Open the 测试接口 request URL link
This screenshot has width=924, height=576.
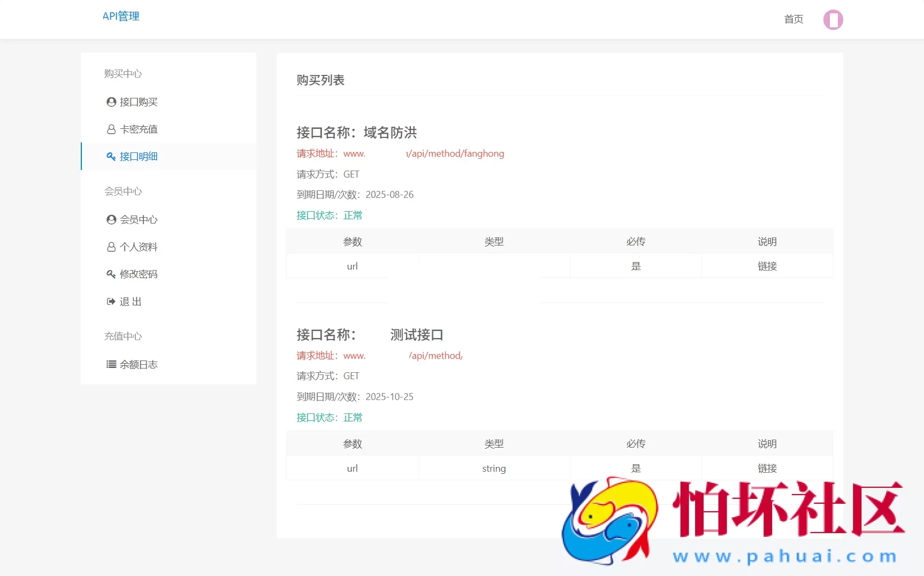coord(403,355)
